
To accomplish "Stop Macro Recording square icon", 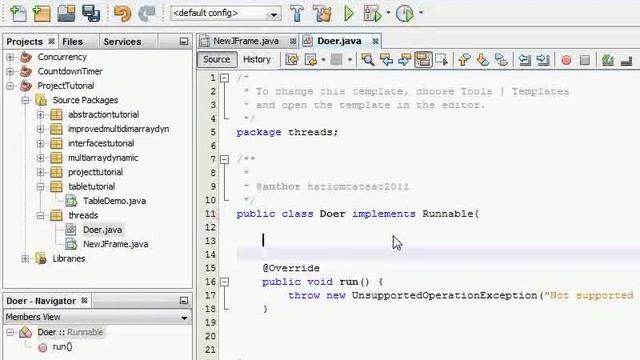I will point(584,60).
